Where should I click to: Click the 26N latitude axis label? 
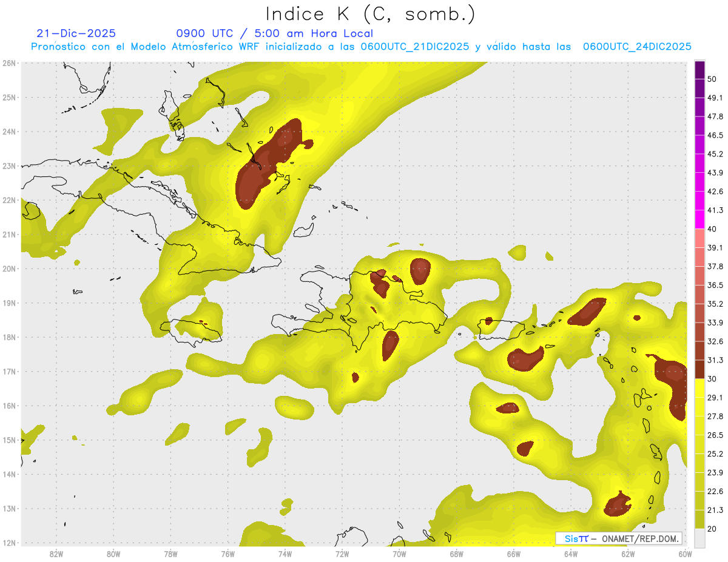9,63
